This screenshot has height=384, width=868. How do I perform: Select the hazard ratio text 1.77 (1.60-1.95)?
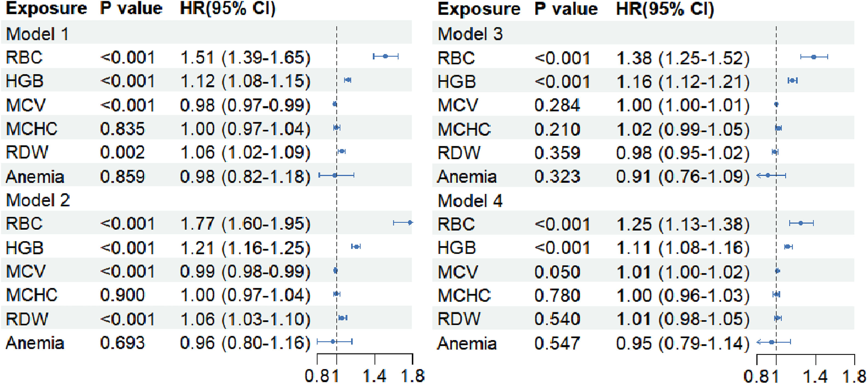pyautogui.click(x=245, y=224)
